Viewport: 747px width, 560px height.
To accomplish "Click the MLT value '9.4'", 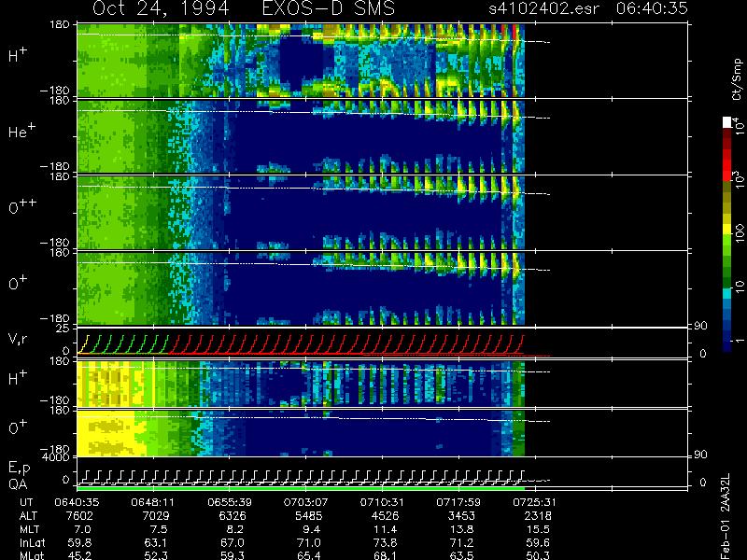I will (x=312, y=529).
